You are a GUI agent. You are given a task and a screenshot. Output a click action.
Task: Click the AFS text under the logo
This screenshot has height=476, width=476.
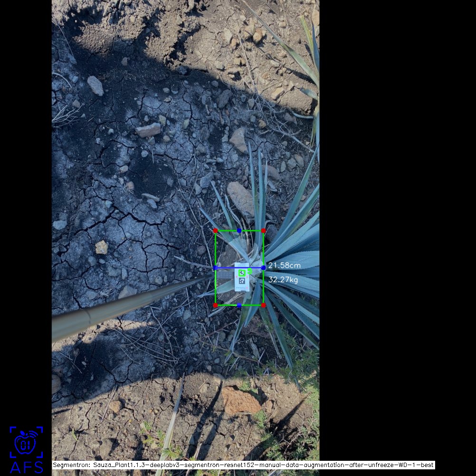(27, 467)
